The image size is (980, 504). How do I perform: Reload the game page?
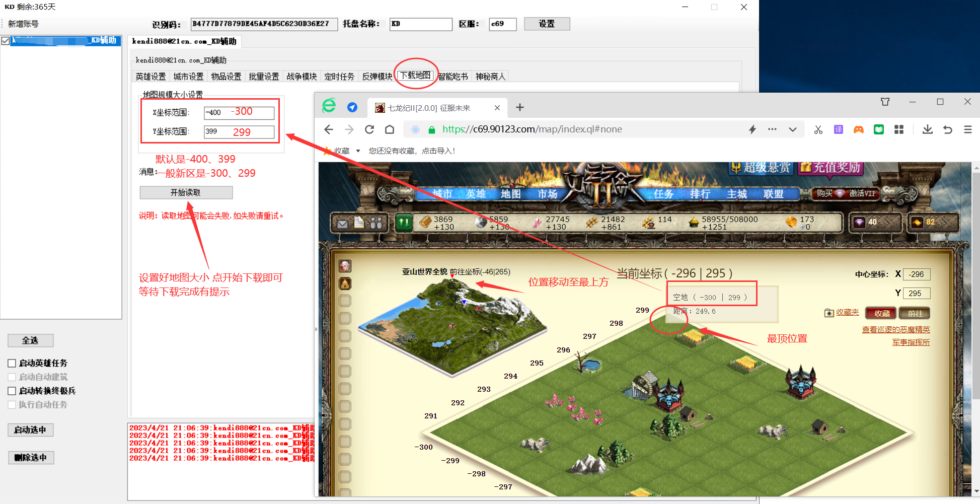(x=369, y=129)
